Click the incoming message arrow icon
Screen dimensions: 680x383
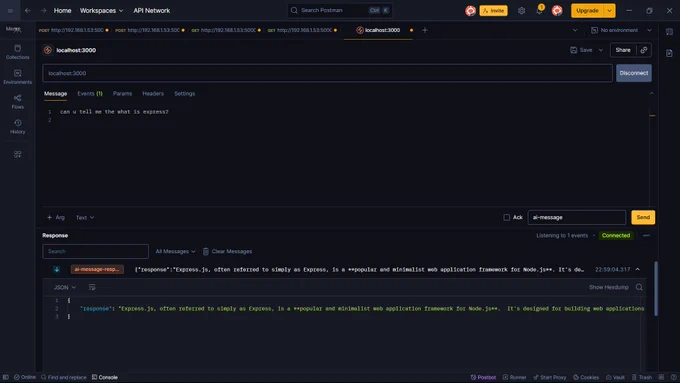click(x=56, y=269)
